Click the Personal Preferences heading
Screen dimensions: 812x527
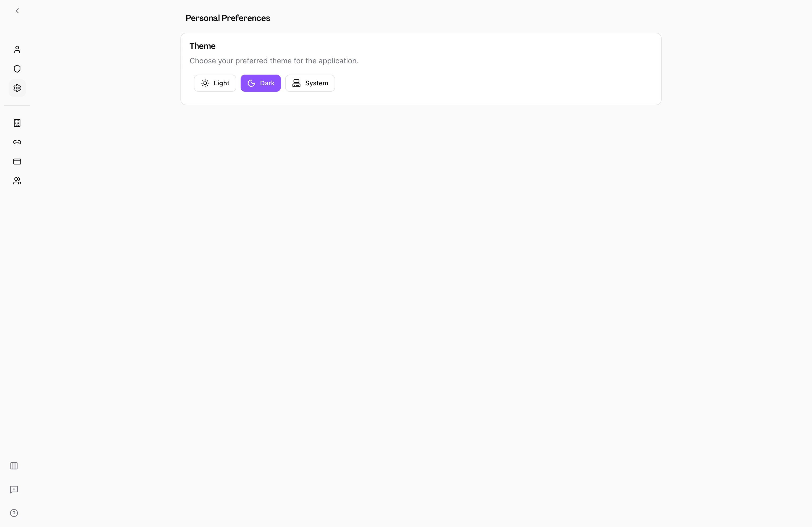tap(227, 18)
